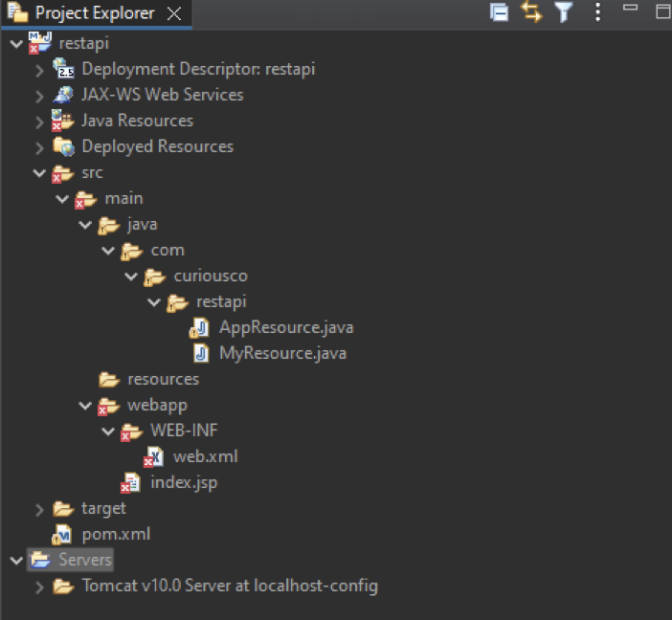Expand the Java Resources node

pos(39,122)
